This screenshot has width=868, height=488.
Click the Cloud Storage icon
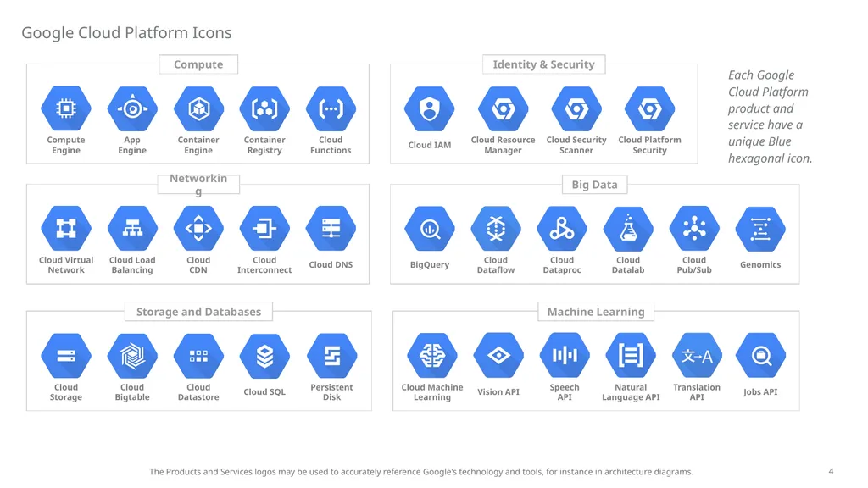[66, 356]
